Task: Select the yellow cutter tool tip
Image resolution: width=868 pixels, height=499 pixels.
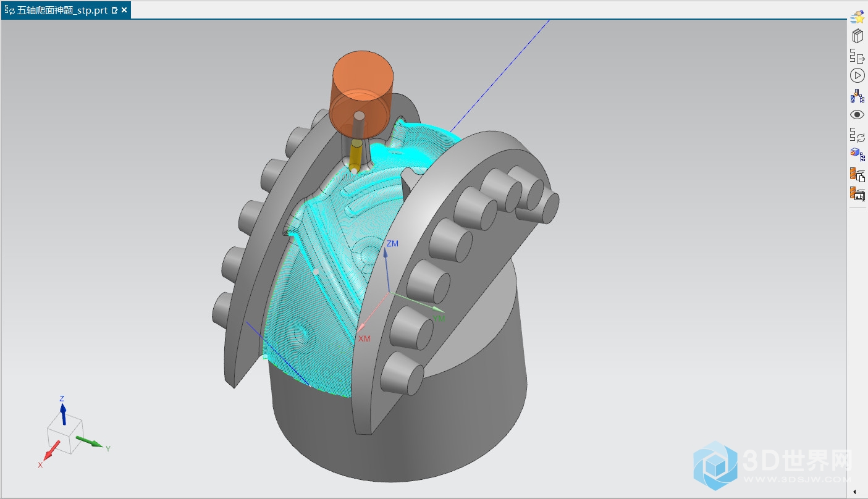Action: (x=355, y=157)
